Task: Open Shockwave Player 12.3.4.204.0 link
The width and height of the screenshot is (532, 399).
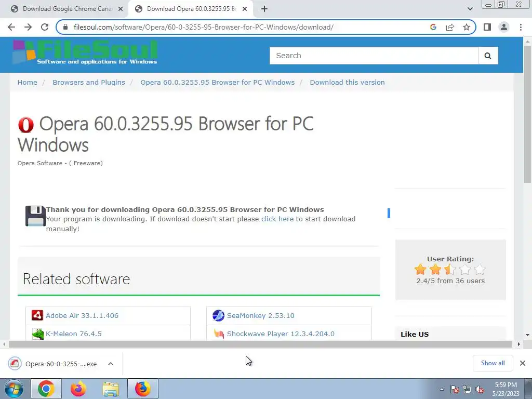Action: (281, 334)
